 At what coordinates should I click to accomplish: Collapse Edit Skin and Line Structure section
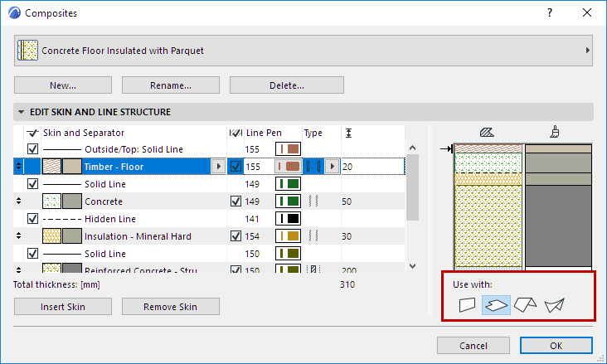22,112
